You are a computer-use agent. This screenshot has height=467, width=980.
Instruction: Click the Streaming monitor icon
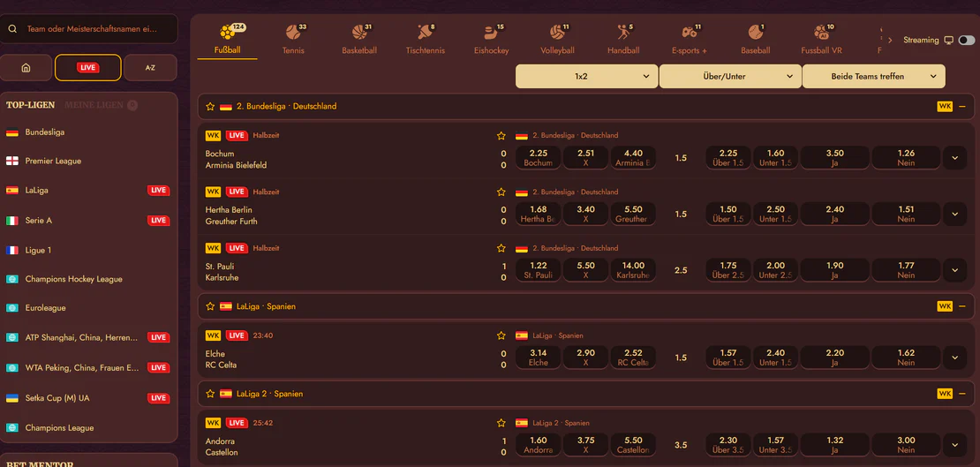tap(949, 40)
